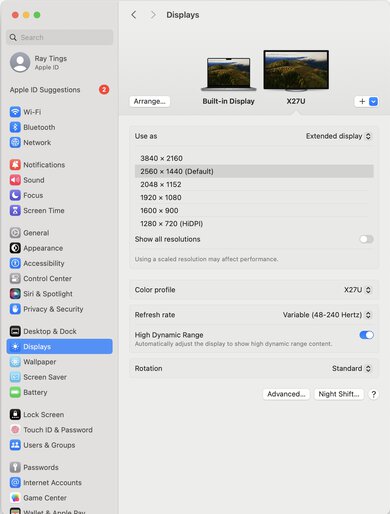Open Internet Accounts at-sign icon
The image size is (390, 514).
coord(15,482)
